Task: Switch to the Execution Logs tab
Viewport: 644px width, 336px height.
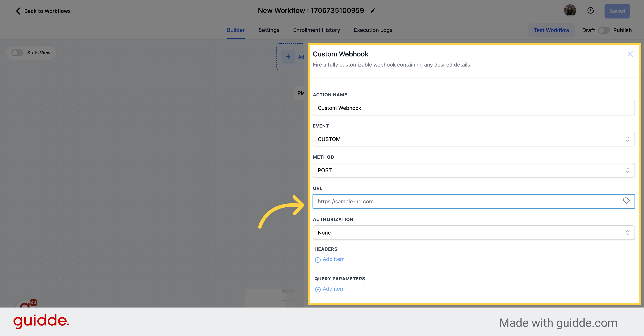Action: click(373, 30)
